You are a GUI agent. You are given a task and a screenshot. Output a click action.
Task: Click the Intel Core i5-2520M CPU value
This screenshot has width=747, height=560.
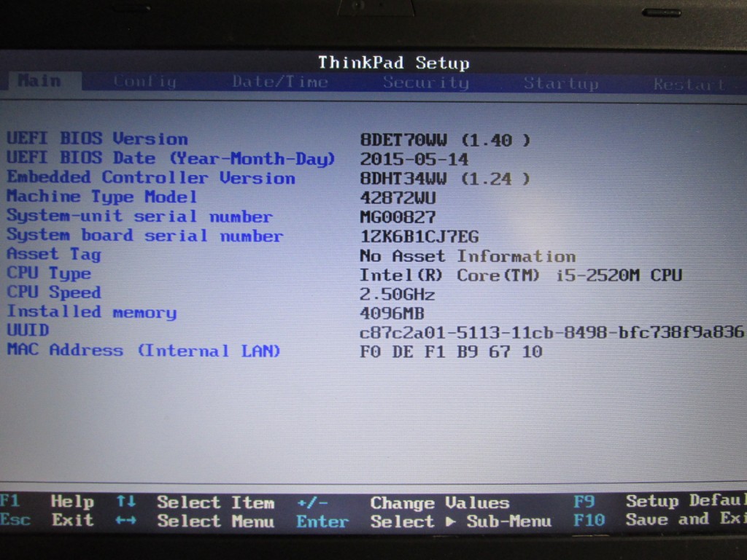[521, 275]
